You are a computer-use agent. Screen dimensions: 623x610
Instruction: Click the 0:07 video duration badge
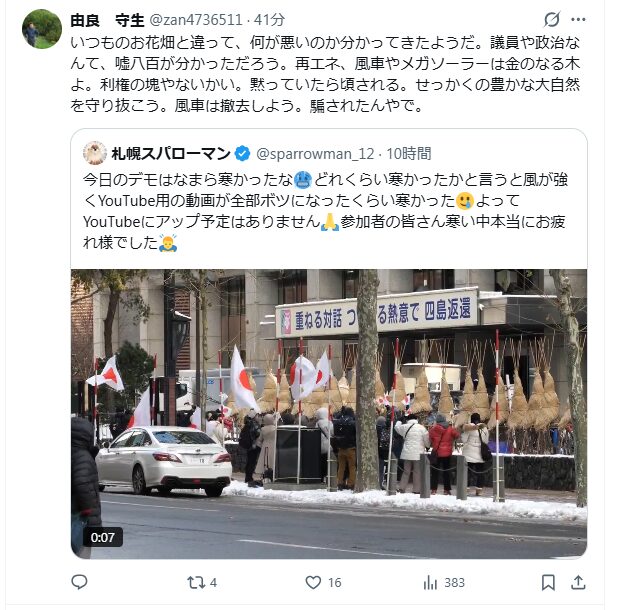[x=103, y=537]
